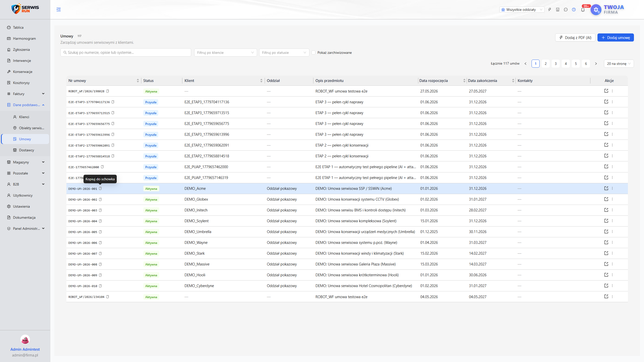Viewport: 644px width, 362px height.
Task: Open Tablica in sidebar
Action: [25, 27]
